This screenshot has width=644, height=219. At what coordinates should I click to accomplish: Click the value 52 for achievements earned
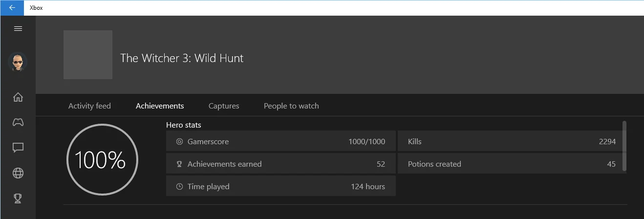pyautogui.click(x=381, y=164)
